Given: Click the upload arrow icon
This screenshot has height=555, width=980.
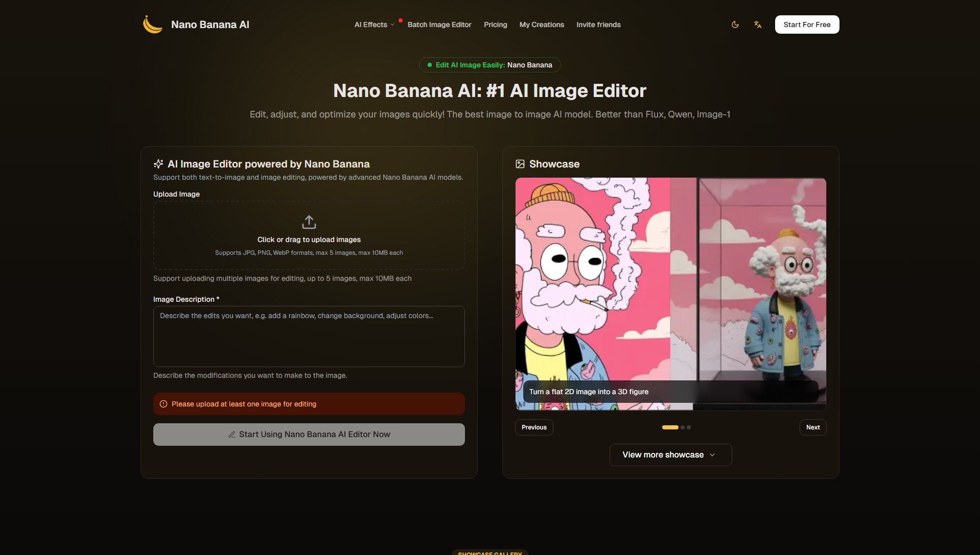Looking at the screenshot, I should (x=309, y=222).
